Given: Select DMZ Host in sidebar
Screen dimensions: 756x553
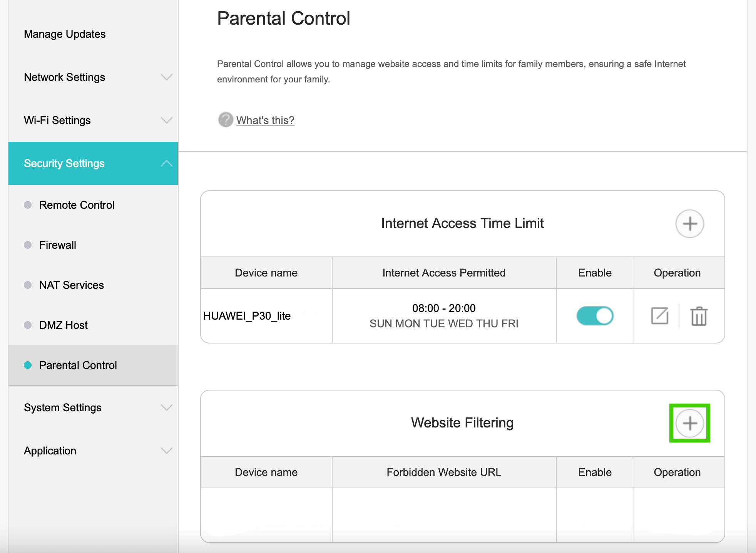Looking at the screenshot, I should coord(64,325).
